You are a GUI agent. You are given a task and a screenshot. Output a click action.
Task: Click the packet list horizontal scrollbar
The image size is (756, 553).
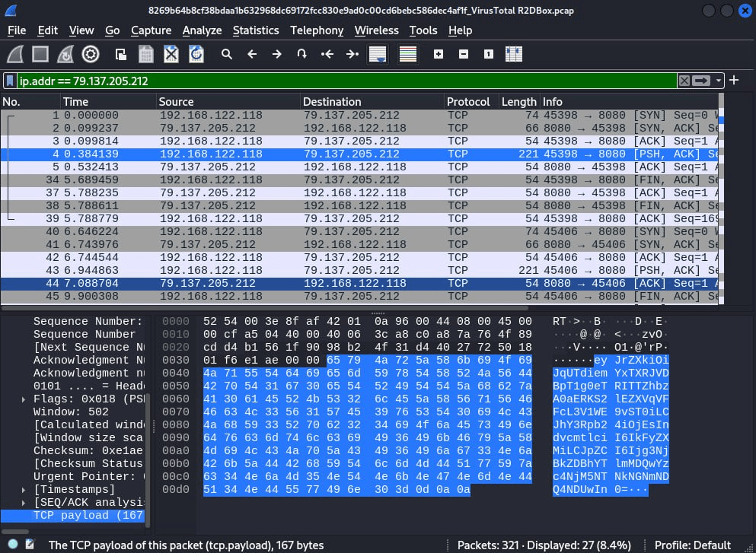point(264,308)
